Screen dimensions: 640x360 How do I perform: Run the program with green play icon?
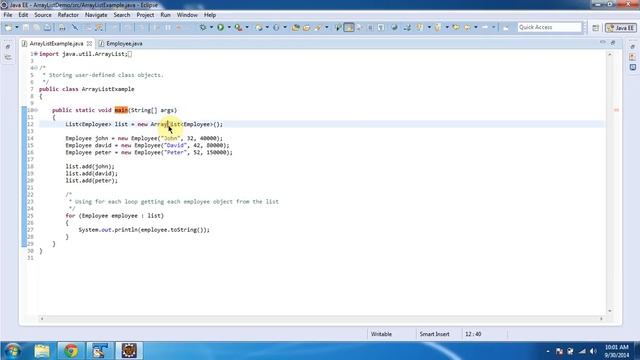pyautogui.click(x=220, y=27)
